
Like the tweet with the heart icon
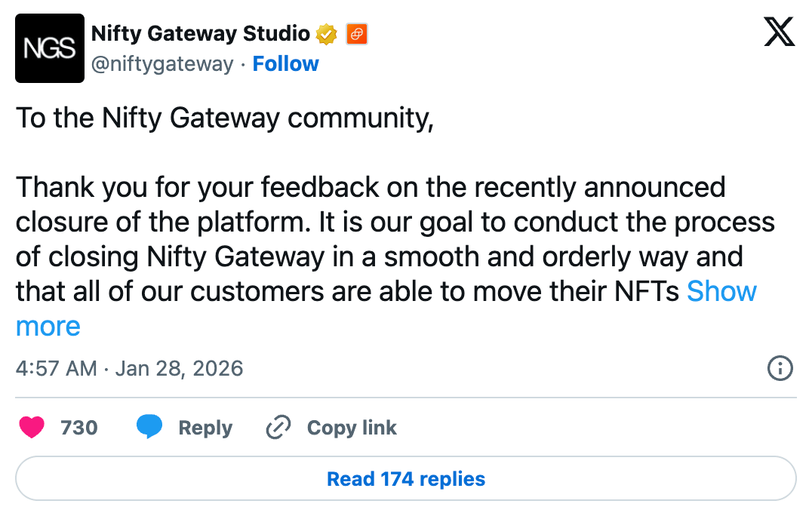32,428
